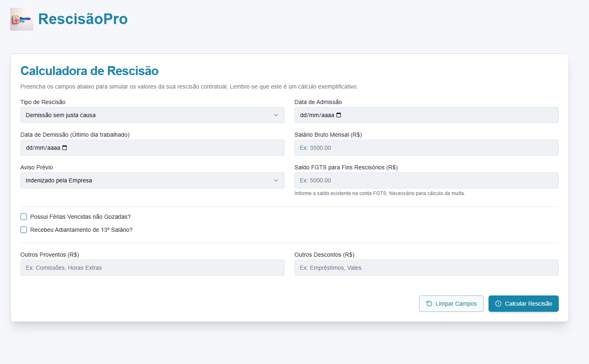Focus the Salário Bruto Mensal input

pos(426,148)
